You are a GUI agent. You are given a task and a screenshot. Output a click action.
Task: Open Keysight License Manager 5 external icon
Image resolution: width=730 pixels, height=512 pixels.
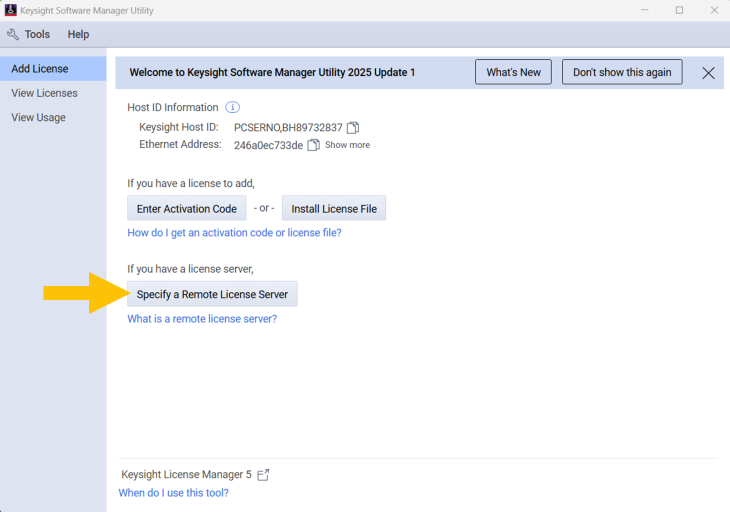pos(263,475)
